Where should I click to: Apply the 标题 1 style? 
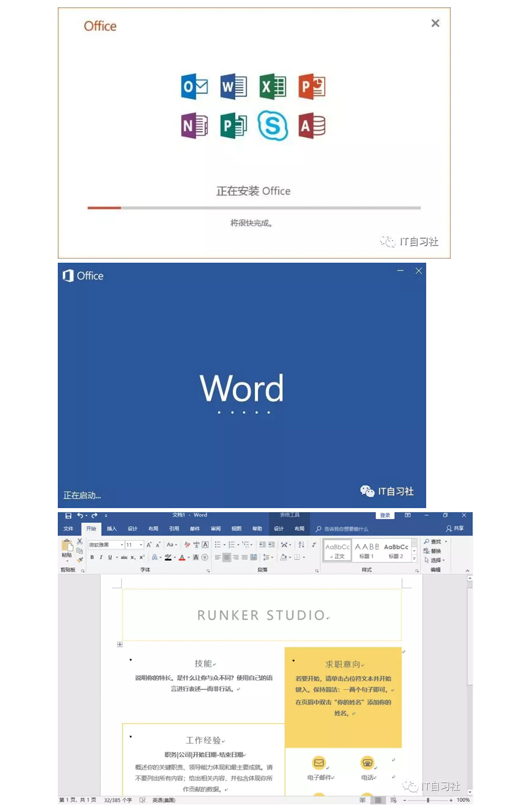[x=367, y=551]
